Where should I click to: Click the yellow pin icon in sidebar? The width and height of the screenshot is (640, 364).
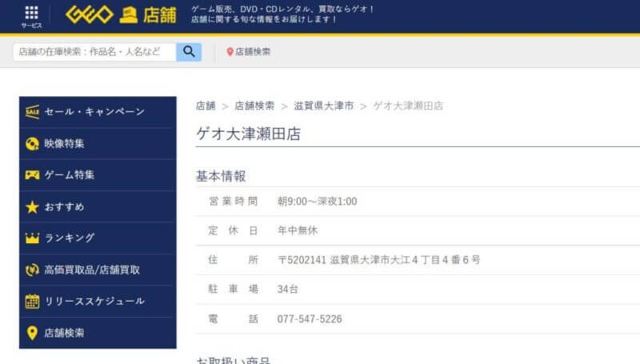pos(32,333)
